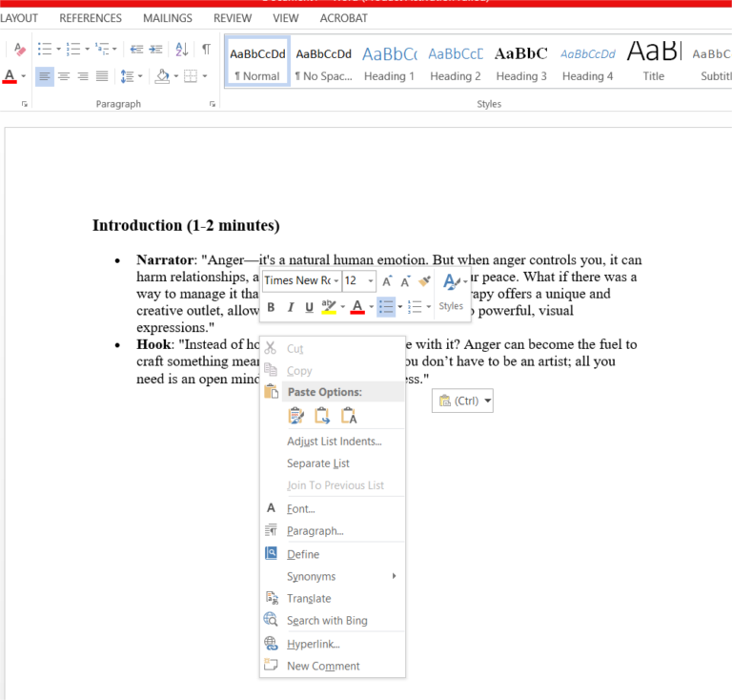The image size is (732, 700).
Task: Click the Center alignment icon in the ribbon
Action: pos(64,76)
